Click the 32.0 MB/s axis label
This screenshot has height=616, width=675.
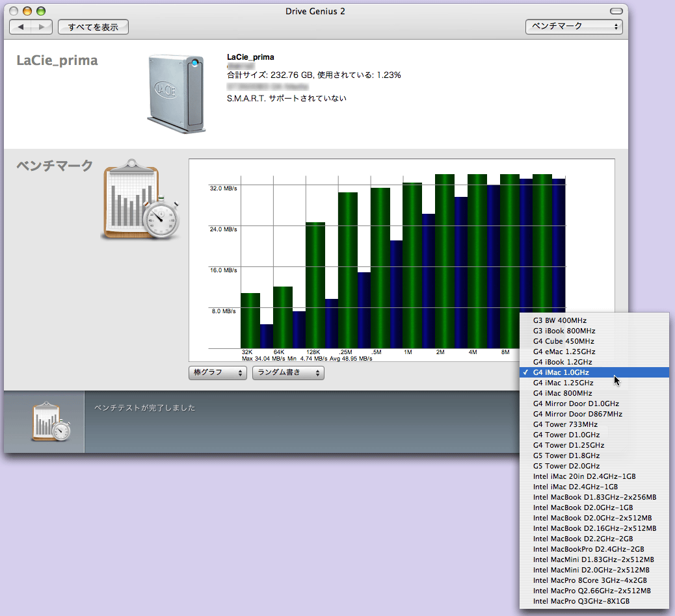(224, 188)
